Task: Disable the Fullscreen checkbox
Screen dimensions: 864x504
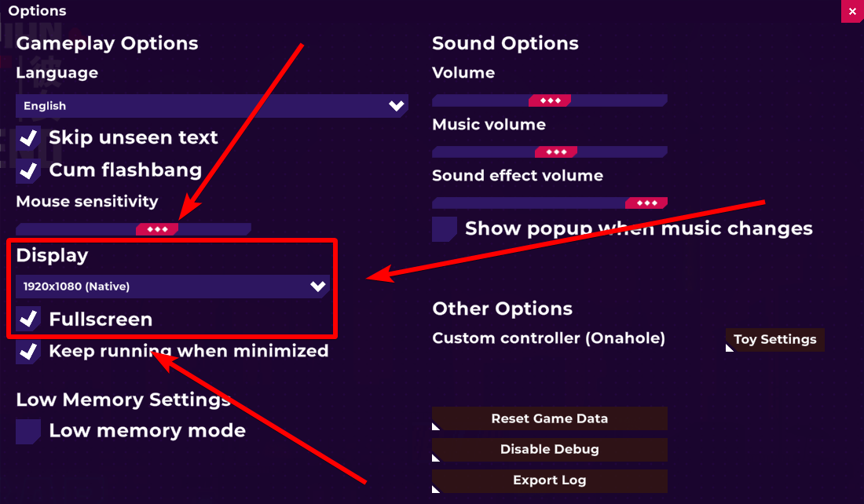Action: 28,319
